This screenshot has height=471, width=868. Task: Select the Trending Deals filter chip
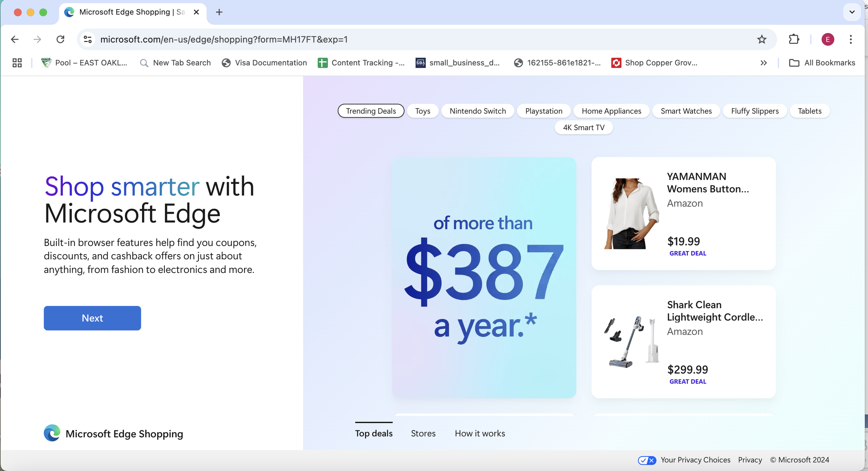click(370, 111)
